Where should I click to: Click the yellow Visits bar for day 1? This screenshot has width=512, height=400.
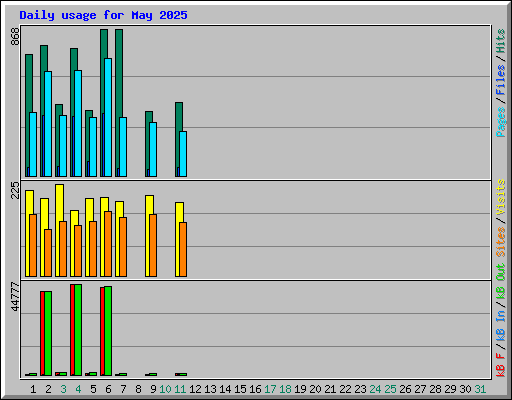click(29, 202)
